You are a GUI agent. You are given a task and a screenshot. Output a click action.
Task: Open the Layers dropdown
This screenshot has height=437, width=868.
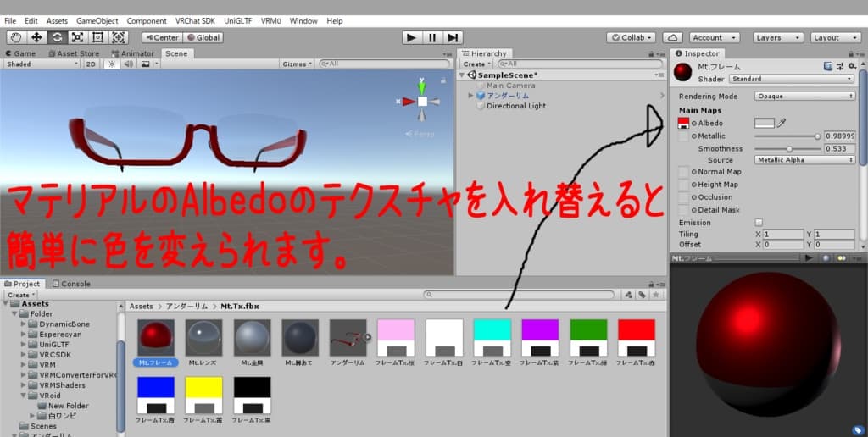pos(778,37)
